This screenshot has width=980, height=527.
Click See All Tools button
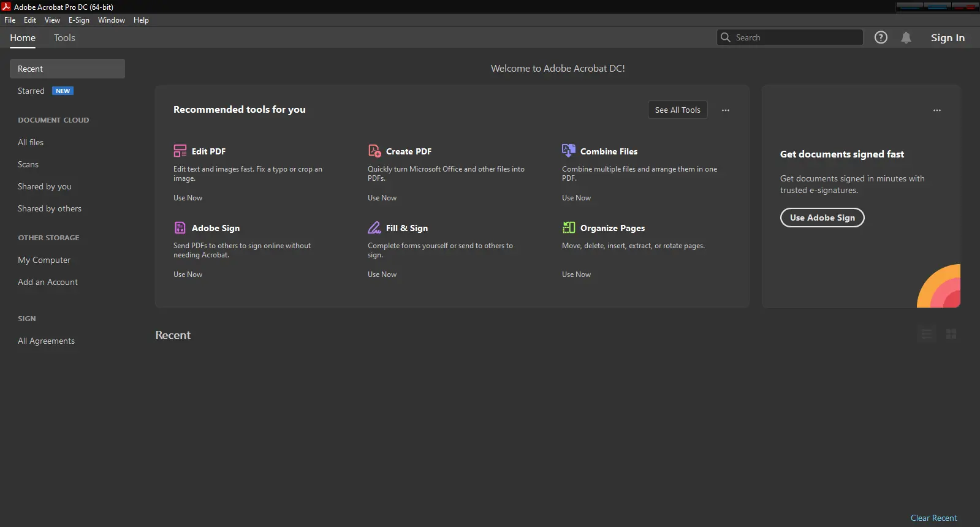tap(678, 110)
